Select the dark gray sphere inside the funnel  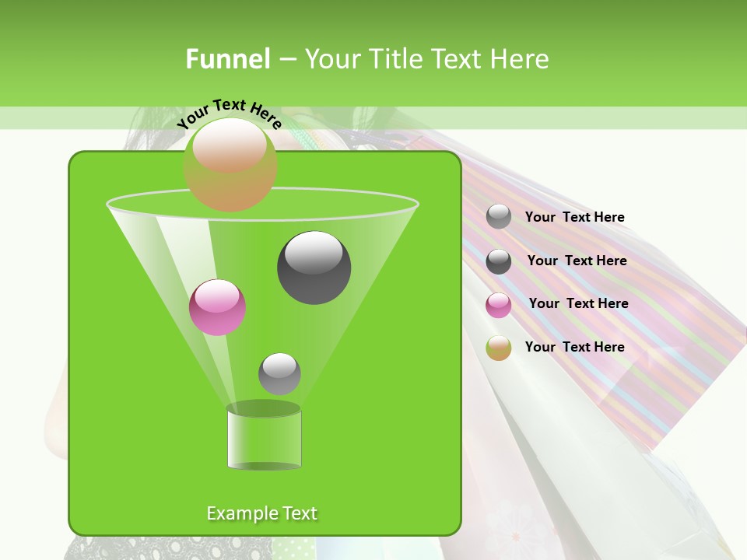tap(314, 268)
